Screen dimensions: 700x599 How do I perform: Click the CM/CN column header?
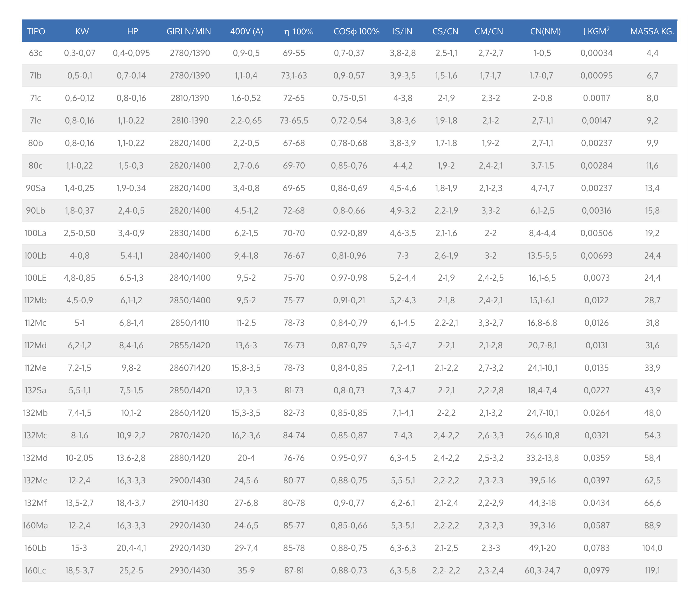[x=489, y=31]
